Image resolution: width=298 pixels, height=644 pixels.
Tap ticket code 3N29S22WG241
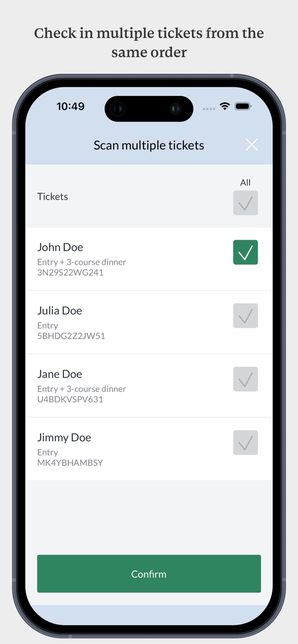pyautogui.click(x=70, y=273)
